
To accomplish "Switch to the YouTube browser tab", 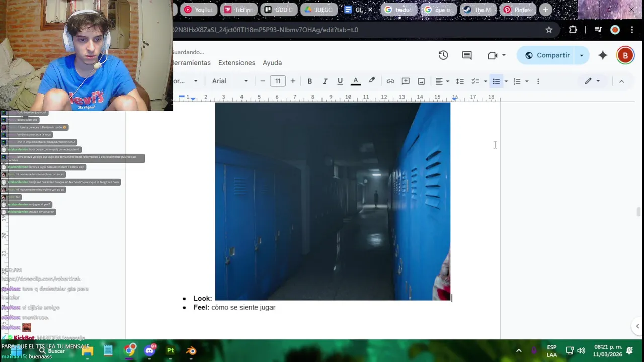I will (199, 10).
